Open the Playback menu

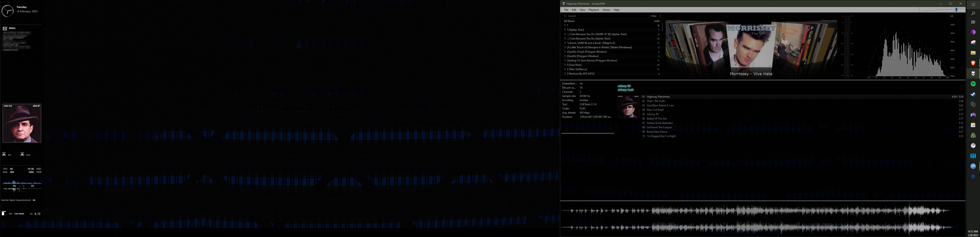[593, 10]
